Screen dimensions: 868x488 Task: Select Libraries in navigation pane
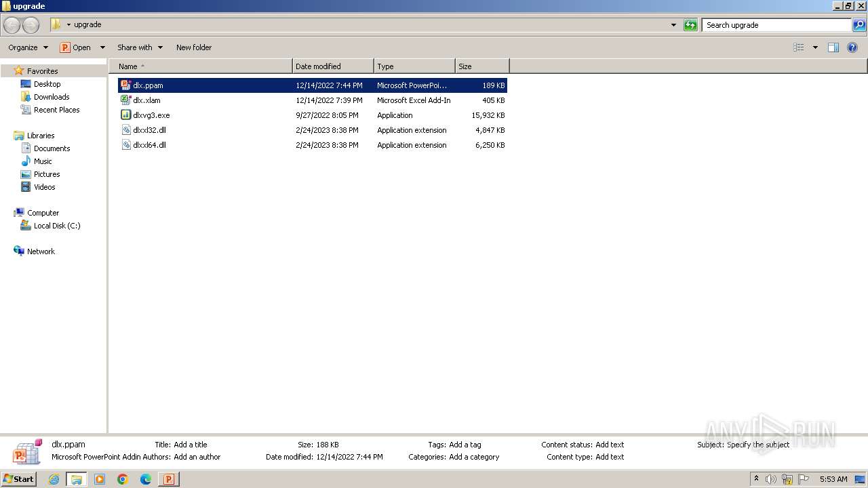click(x=41, y=136)
